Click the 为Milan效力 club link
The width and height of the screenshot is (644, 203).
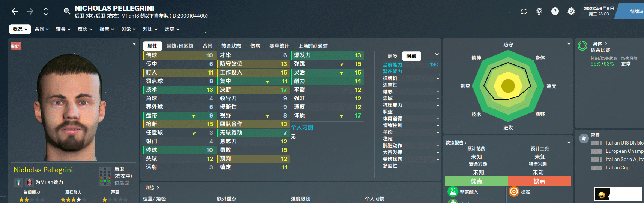[x=49, y=182]
